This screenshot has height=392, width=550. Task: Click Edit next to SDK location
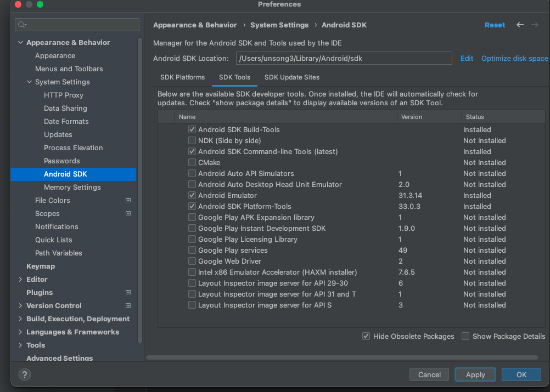(467, 58)
